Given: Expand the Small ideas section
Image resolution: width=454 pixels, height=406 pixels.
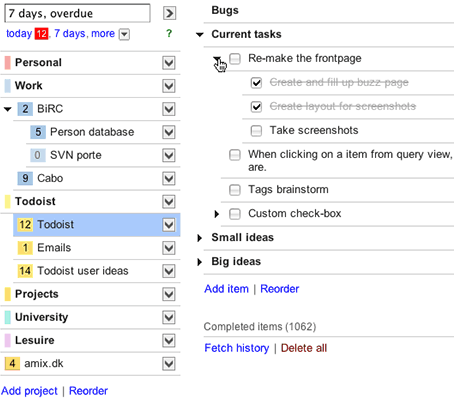Looking at the screenshot, I should click(x=200, y=238).
